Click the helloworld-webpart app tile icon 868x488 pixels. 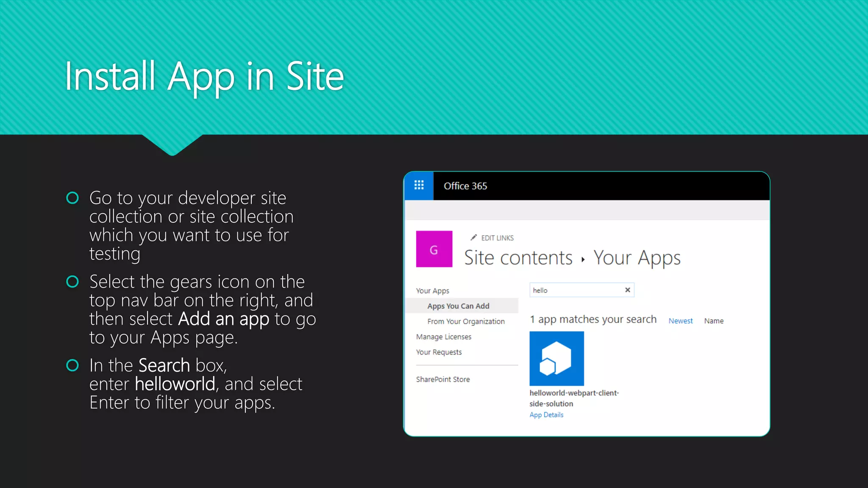point(556,358)
